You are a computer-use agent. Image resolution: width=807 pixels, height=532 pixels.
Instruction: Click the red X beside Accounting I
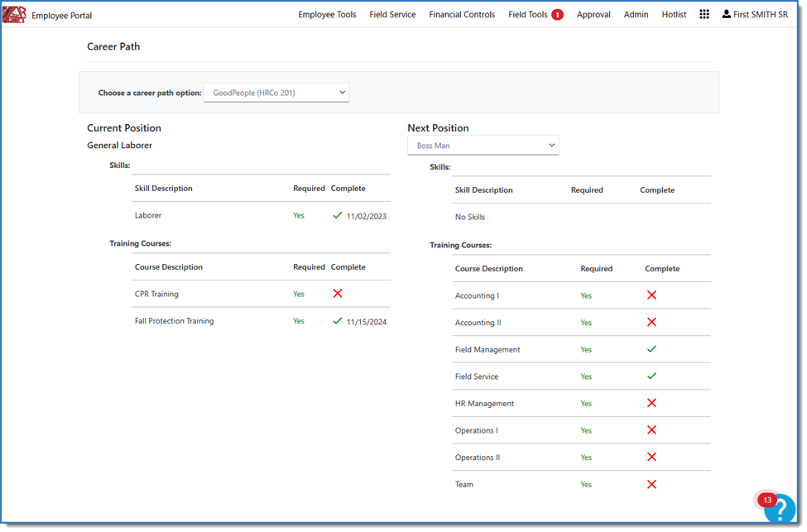[x=651, y=295]
